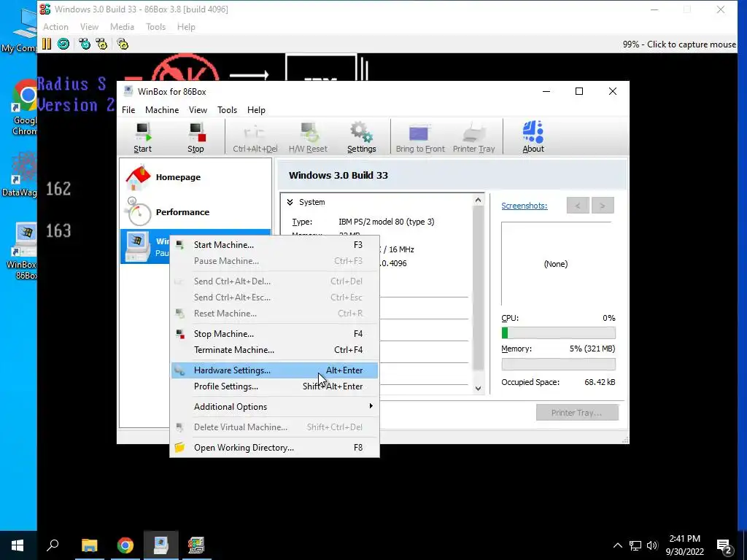Open Settings gear icon in WinBox toolbar
The image size is (747, 560).
tap(362, 137)
